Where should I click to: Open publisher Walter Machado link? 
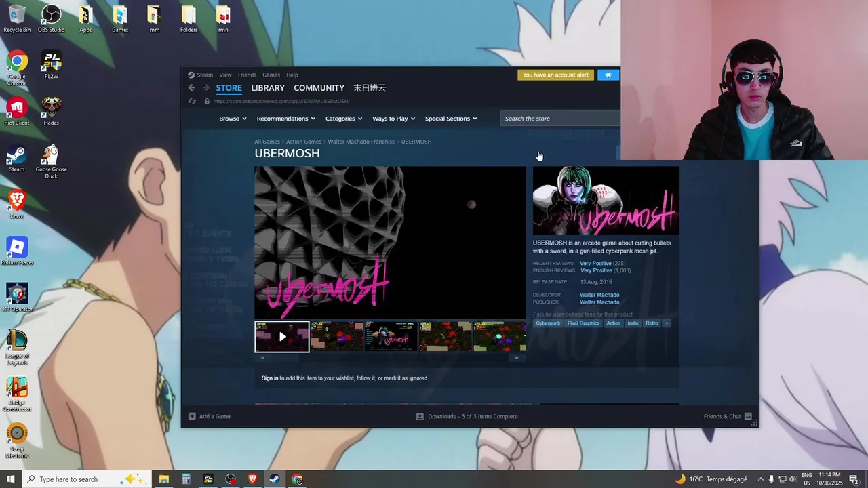click(x=599, y=302)
